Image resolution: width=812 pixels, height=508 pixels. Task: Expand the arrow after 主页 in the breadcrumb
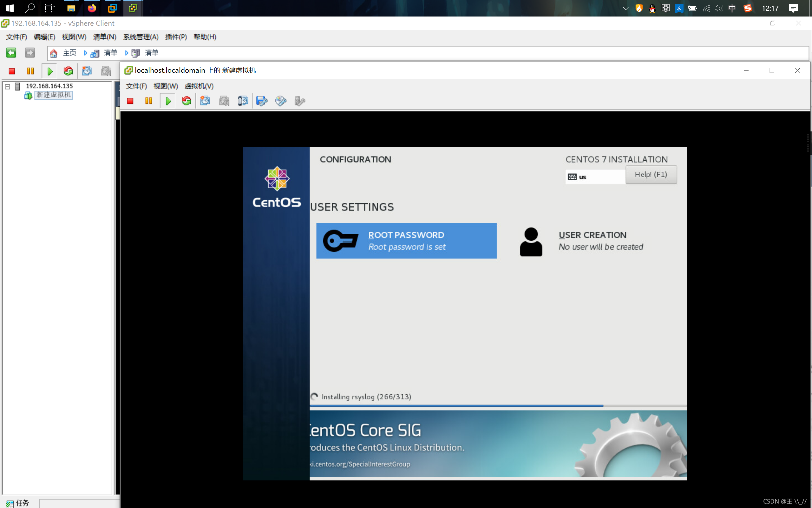[86, 53]
